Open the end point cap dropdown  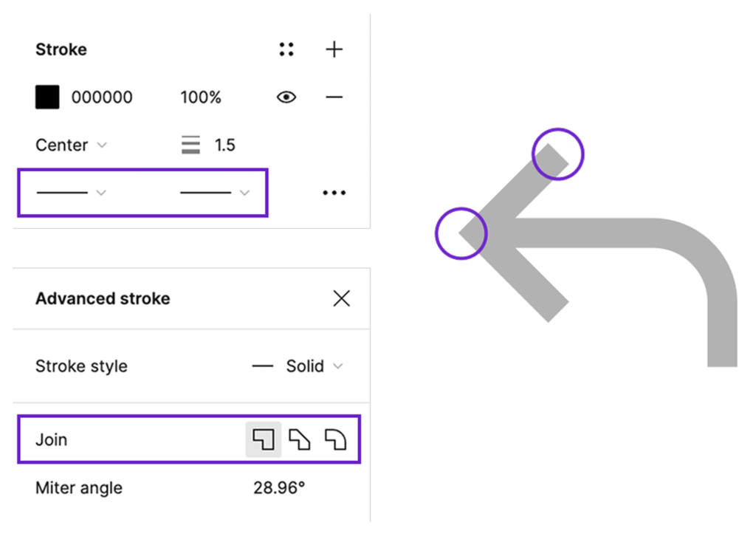[215, 193]
